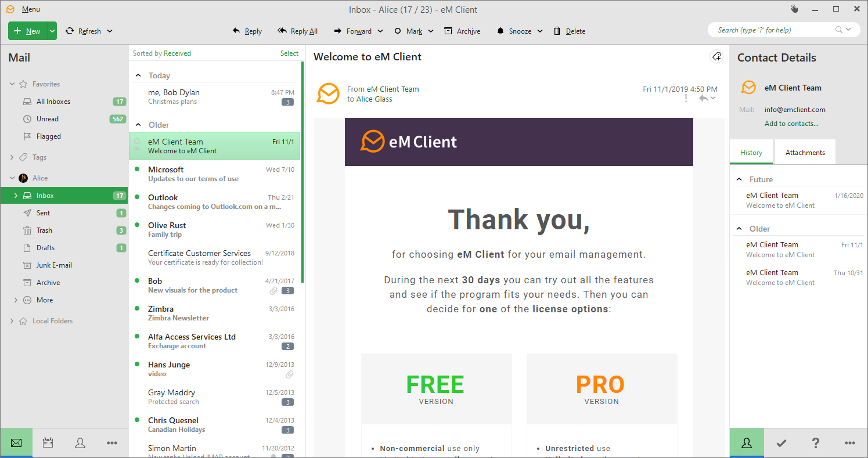This screenshot has width=868, height=458.
Task: Click Add to contacts link
Action: point(791,124)
